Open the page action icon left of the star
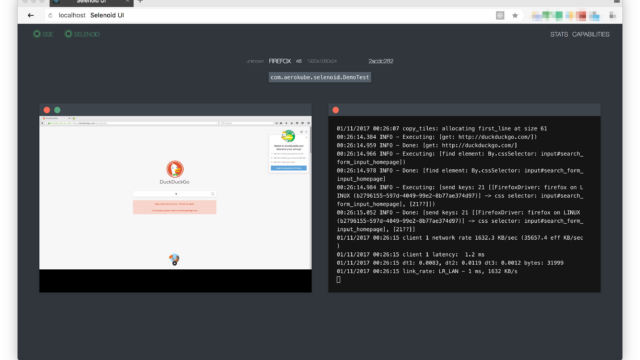Image resolution: width=640 pixels, height=360 pixels. pyautogui.click(x=500, y=16)
